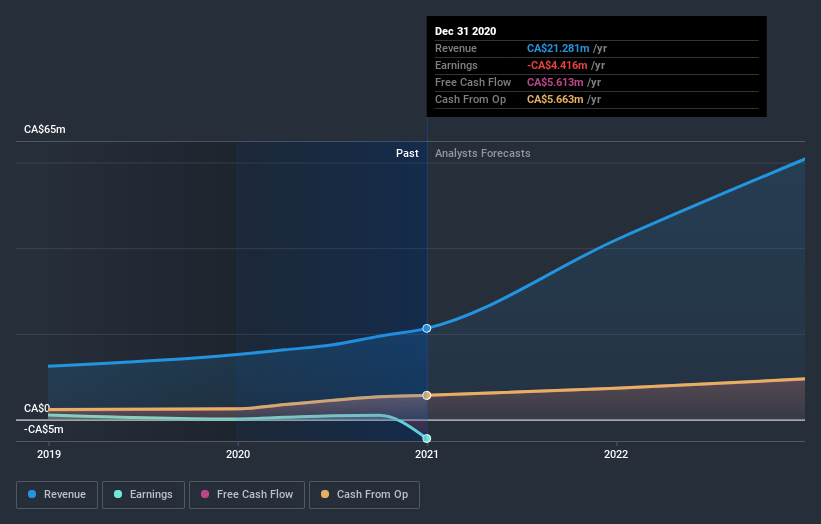Click the Earnings row label in tooltip
The width and height of the screenshot is (821, 524).
pos(456,65)
